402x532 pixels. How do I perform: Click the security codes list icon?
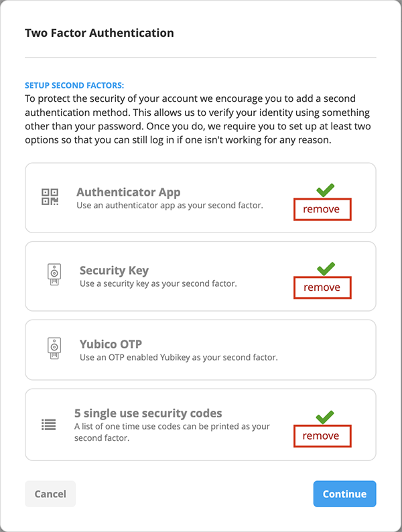(49, 424)
